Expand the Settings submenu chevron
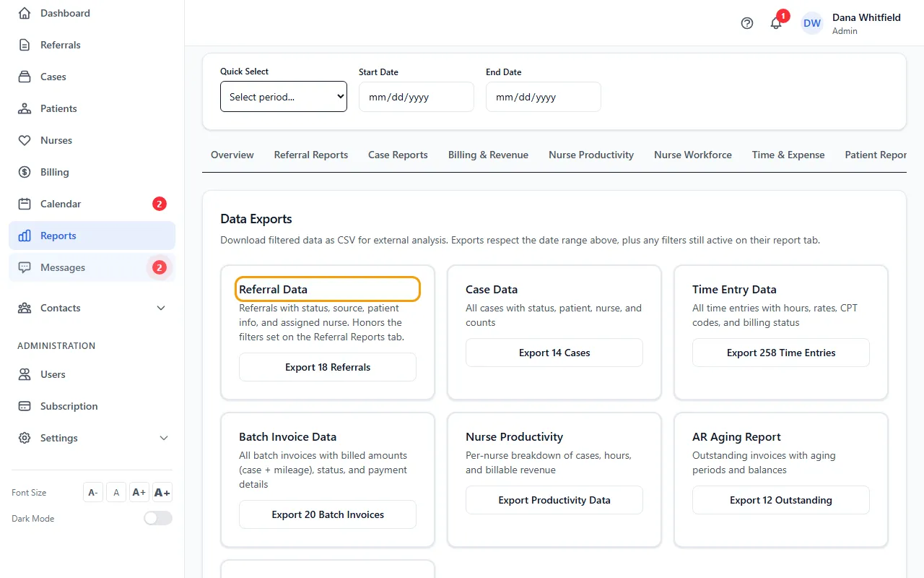This screenshot has width=924, height=578. [164, 438]
